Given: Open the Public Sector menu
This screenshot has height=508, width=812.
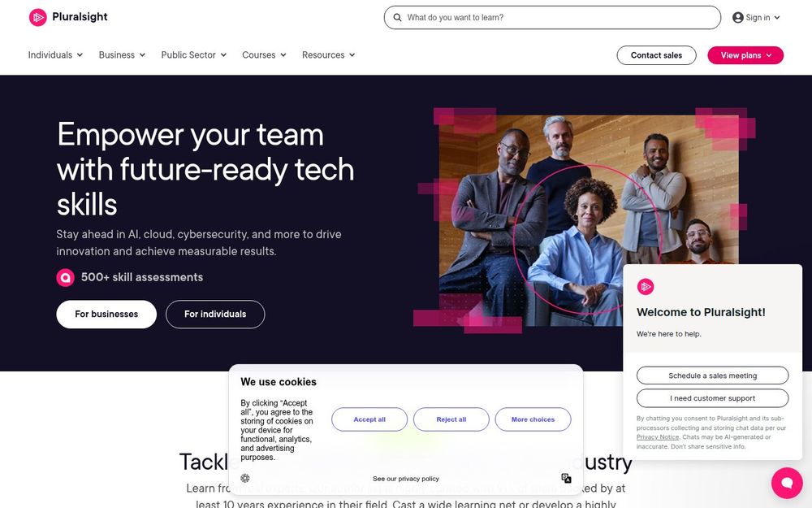Looking at the screenshot, I should (194, 55).
